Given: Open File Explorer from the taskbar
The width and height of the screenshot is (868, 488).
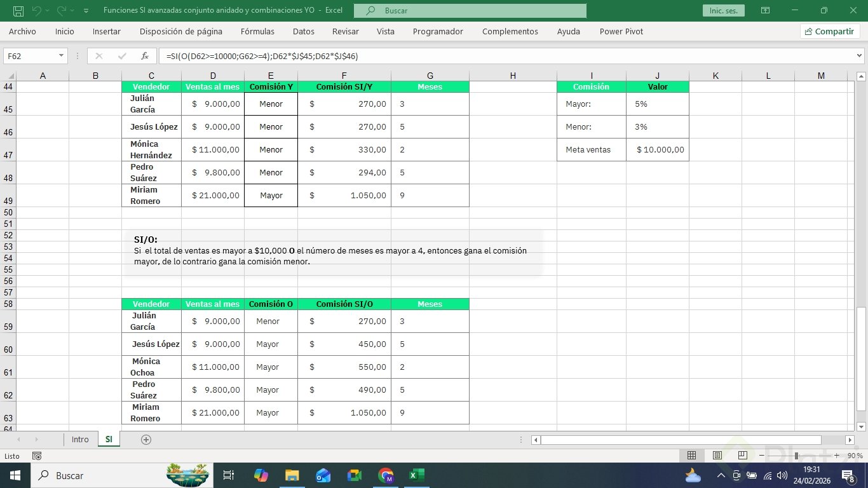Looking at the screenshot, I should [x=292, y=475].
